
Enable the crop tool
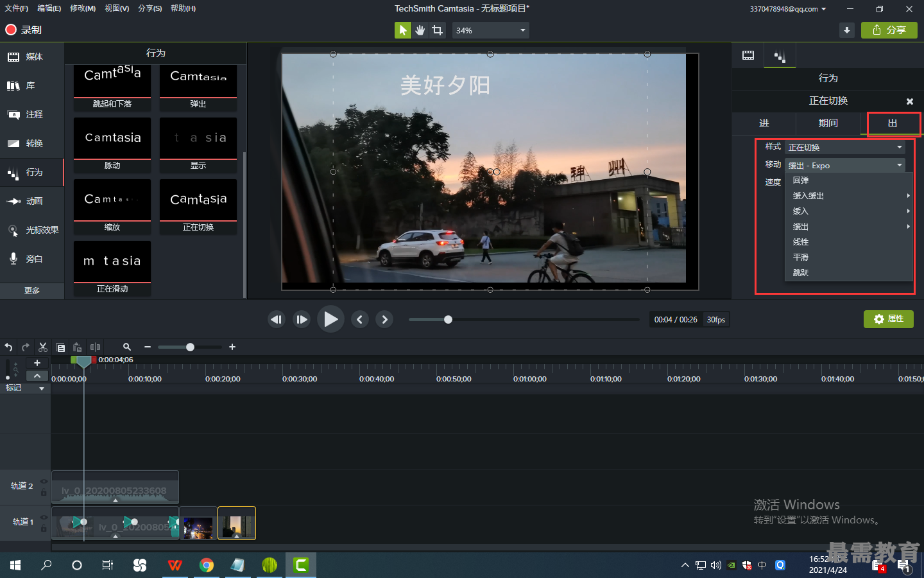[438, 30]
